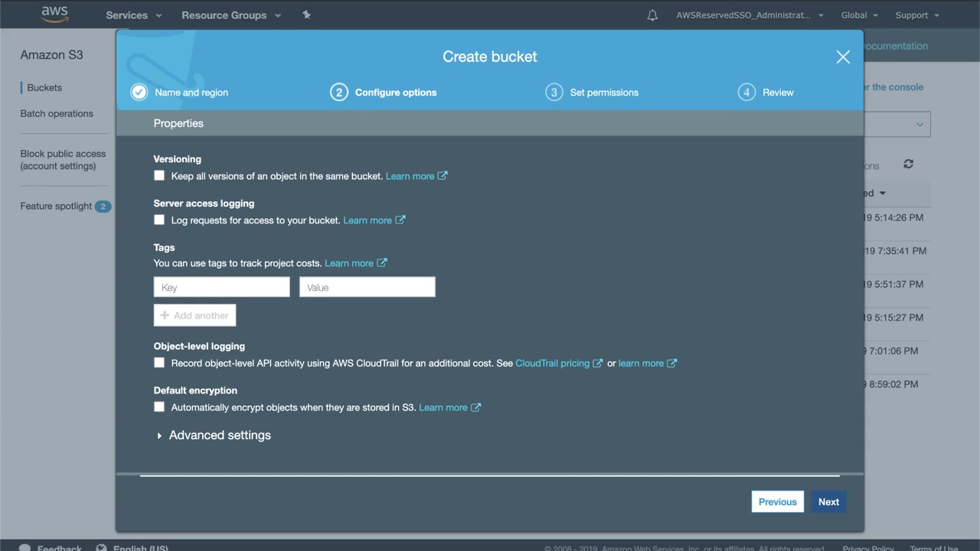The height and width of the screenshot is (551, 980).
Task: Enable Object-level logging checkbox
Action: tap(159, 363)
